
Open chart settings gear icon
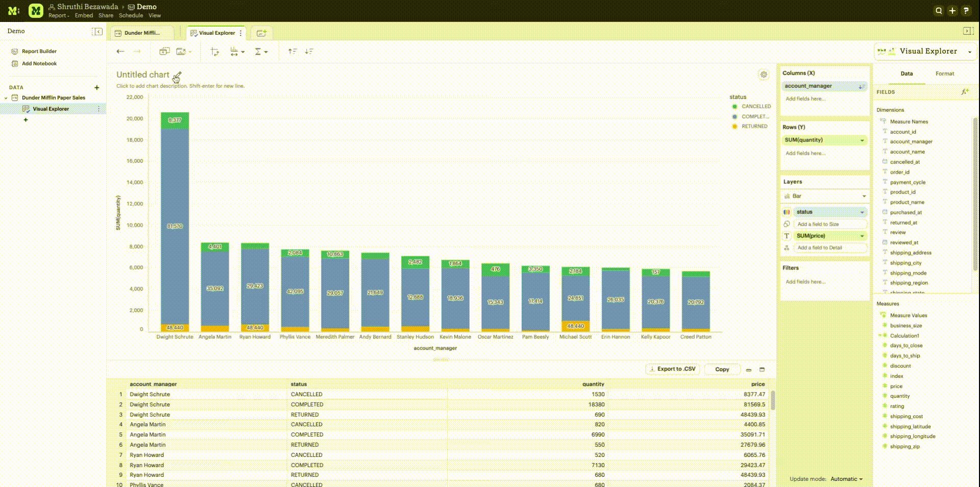(764, 75)
